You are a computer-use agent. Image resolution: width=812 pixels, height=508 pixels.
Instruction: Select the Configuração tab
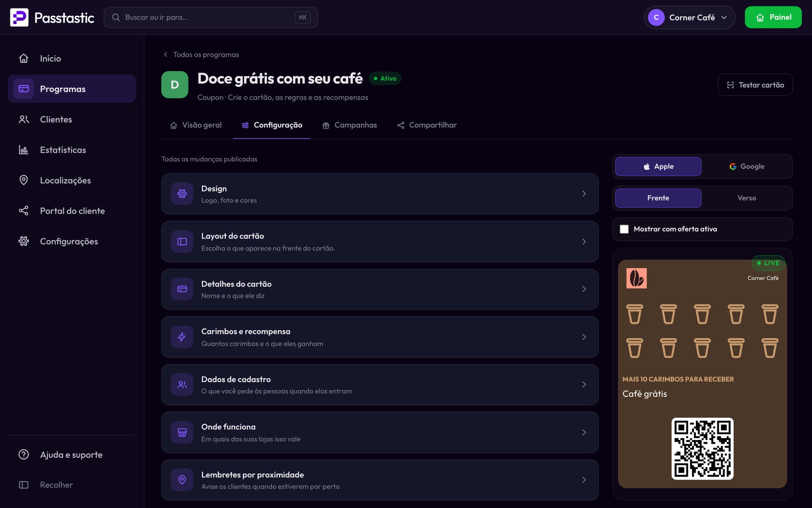[272, 125]
